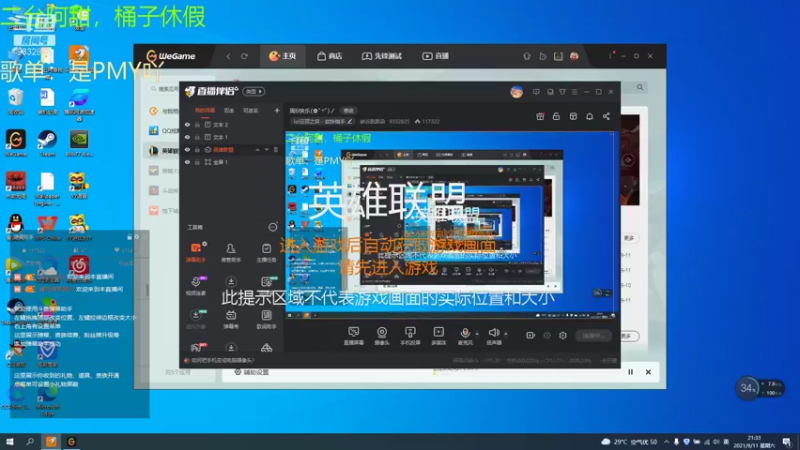This screenshot has width=800, height=450.
Task: Move the 英雄联盟 layer up with arrow
Action: pos(258,149)
